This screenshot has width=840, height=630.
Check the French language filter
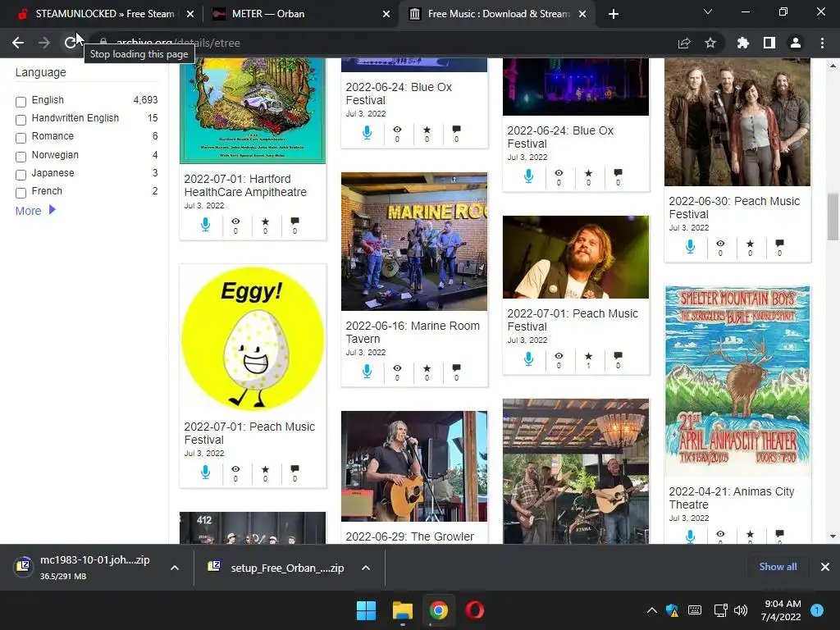pyautogui.click(x=21, y=194)
